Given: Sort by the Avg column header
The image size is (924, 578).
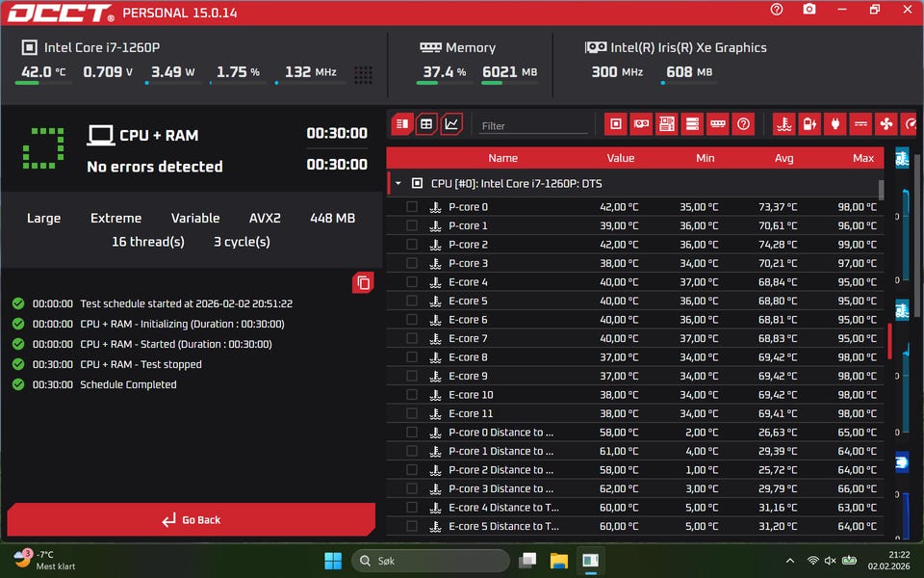Looking at the screenshot, I should [783, 158].
